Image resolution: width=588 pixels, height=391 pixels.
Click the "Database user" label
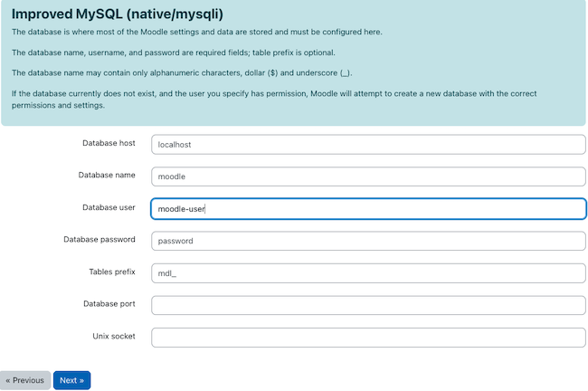pyautogui.click(x=109, y=207)
